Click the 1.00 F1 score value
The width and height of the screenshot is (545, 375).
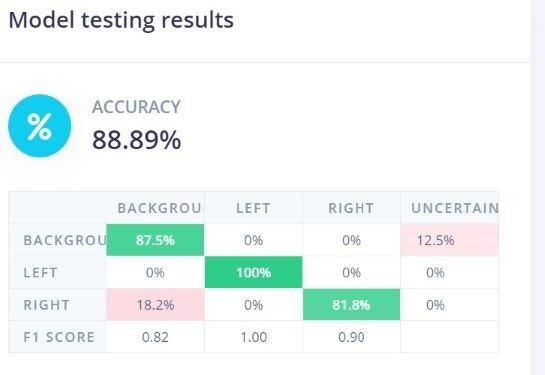click(x=254, y=337)
